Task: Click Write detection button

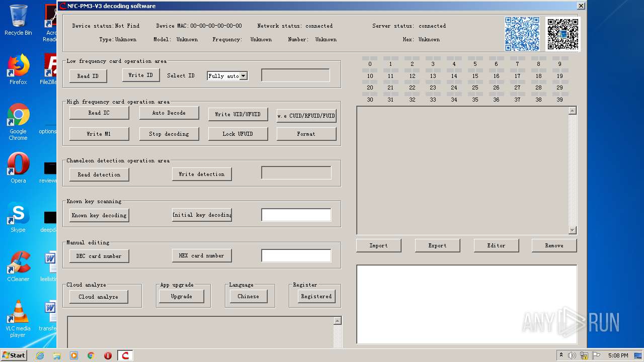Action: 202,174
